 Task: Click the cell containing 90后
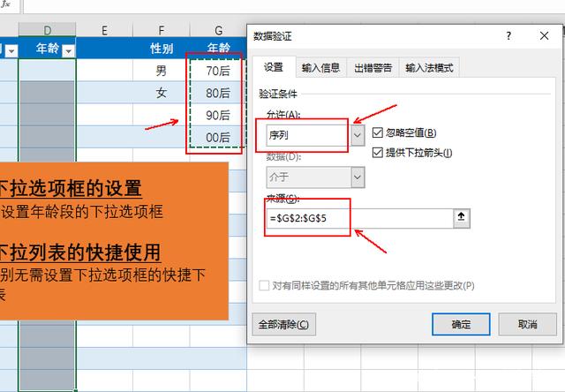218,115
